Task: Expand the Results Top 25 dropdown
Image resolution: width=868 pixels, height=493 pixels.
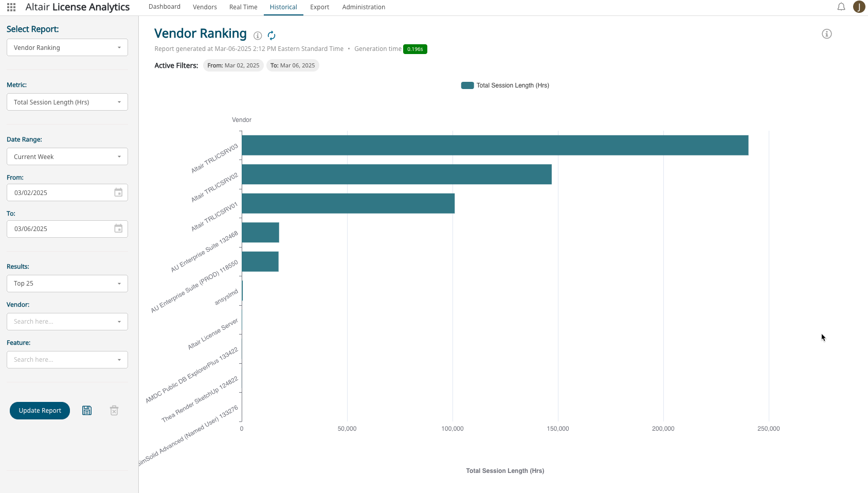Action: click(67, 284)
